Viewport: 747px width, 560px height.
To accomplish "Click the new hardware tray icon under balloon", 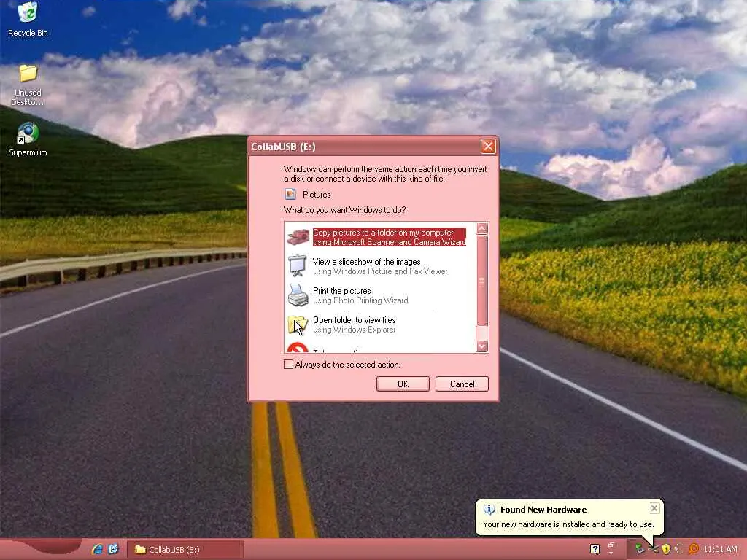I will pyautogui.click(x=653, y=549).
